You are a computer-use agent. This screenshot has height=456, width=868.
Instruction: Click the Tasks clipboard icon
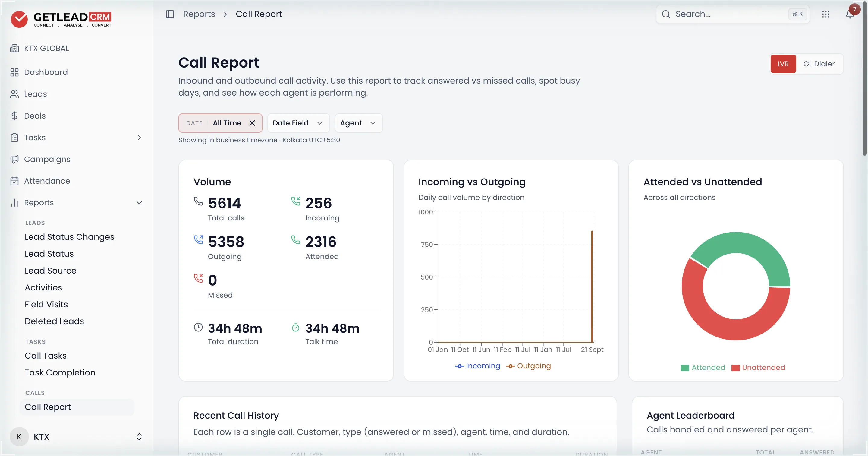(x=14, y=137)
